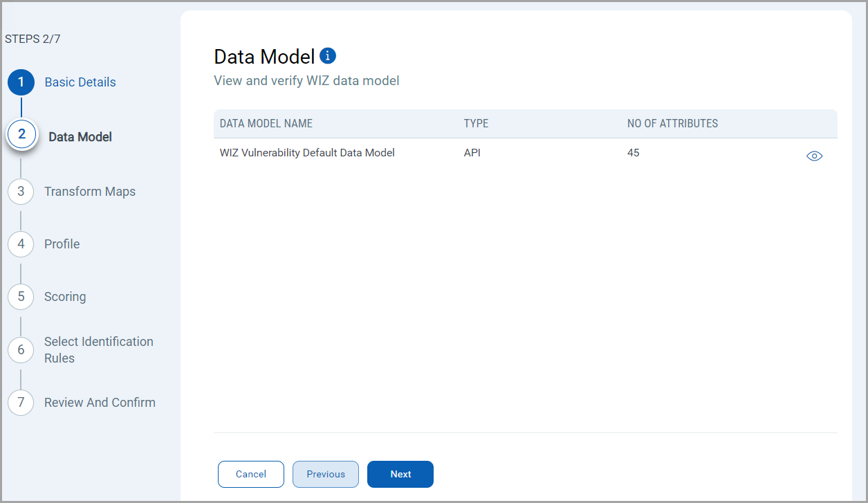Click step 6 circle icon
Viewport: 868px width, 503px height.
[x=21, y=350]
